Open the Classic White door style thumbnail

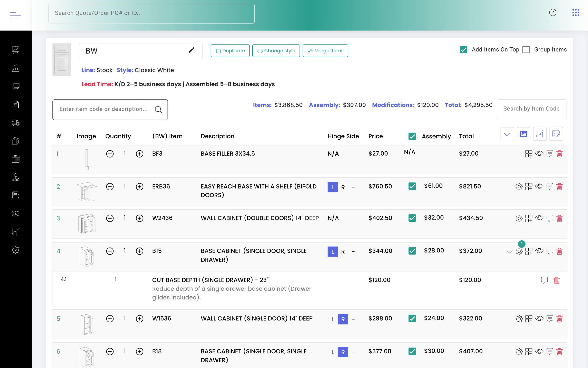point(61,59)
